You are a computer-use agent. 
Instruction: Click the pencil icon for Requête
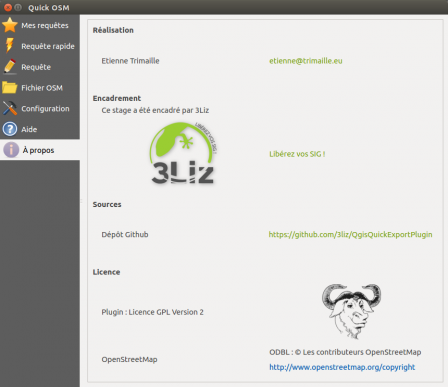coord(10,67)
